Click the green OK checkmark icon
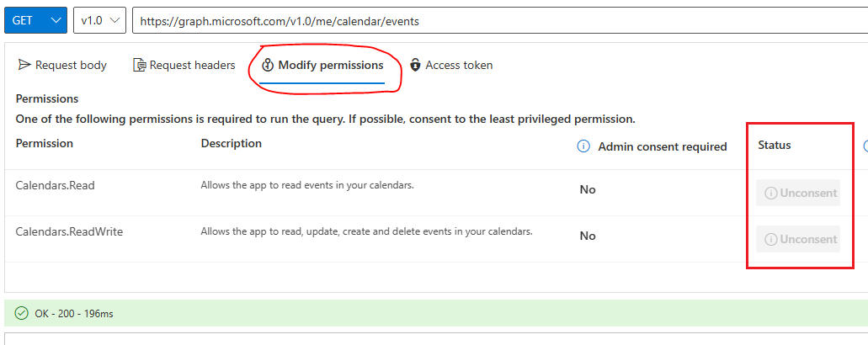 pyautogui.click(x=22, y=314)
